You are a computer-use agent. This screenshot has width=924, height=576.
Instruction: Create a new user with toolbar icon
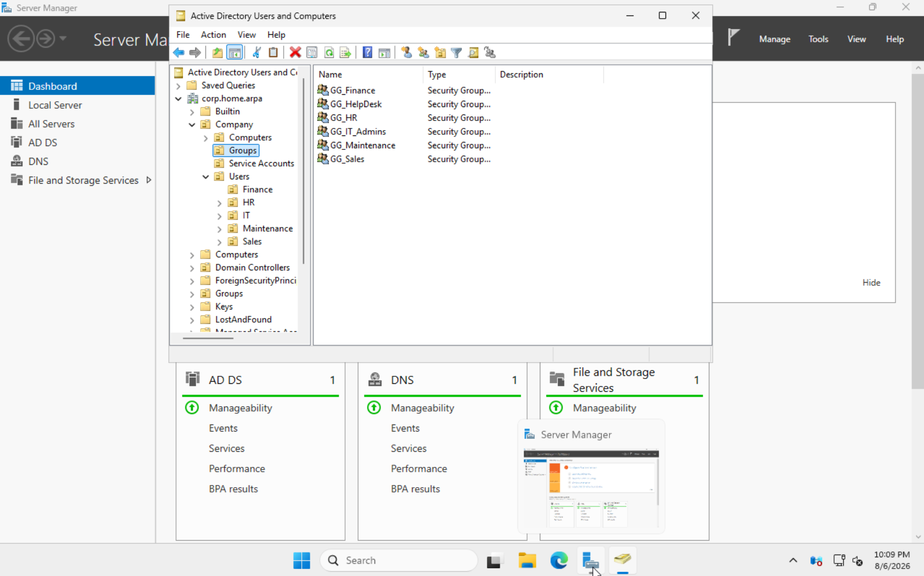coord(407,52)
